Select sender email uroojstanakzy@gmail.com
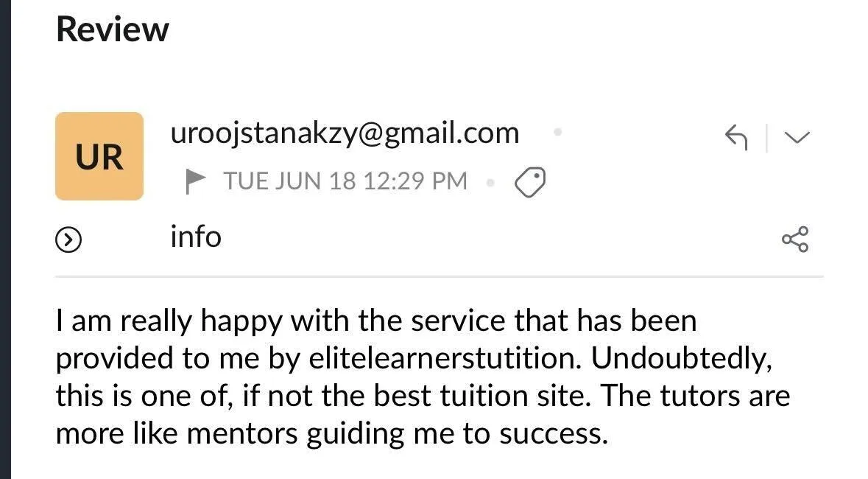This screenshot has height=479, width=868. point(345,133)
